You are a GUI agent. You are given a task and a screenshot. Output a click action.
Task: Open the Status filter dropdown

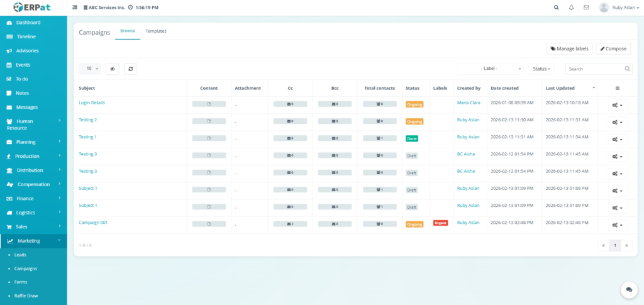pyautogui.click(x=541, y=69)
